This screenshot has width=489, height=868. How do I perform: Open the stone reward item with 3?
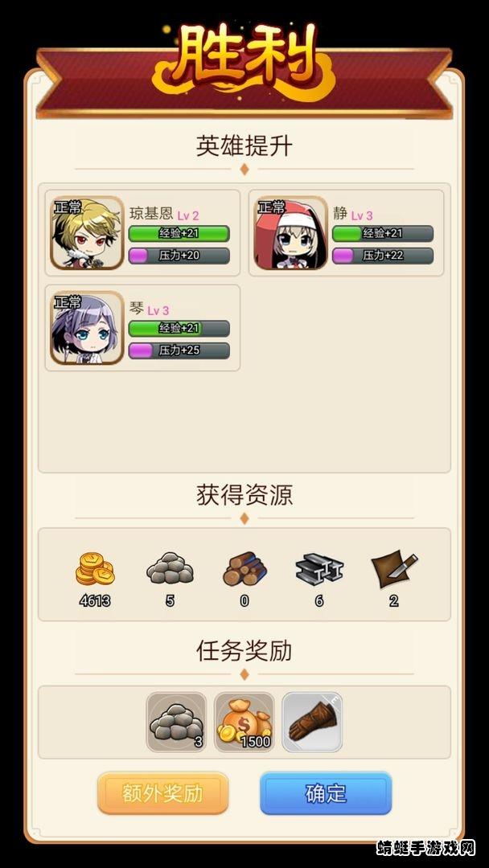coord(176,722)
